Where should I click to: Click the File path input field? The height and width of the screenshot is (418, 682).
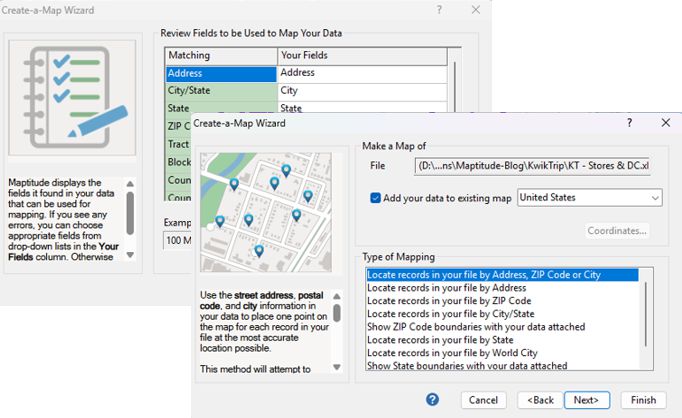(533, 165)
